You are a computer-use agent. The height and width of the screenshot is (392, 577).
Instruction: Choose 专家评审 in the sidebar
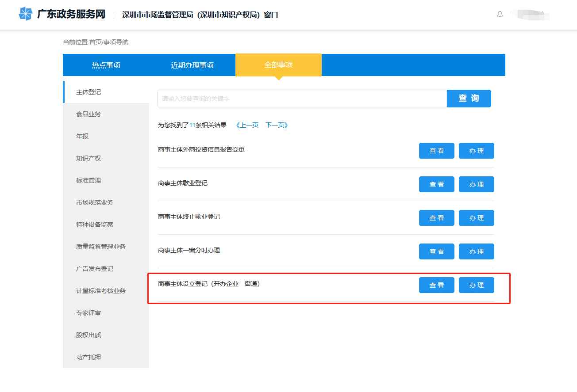click(106, 313)
